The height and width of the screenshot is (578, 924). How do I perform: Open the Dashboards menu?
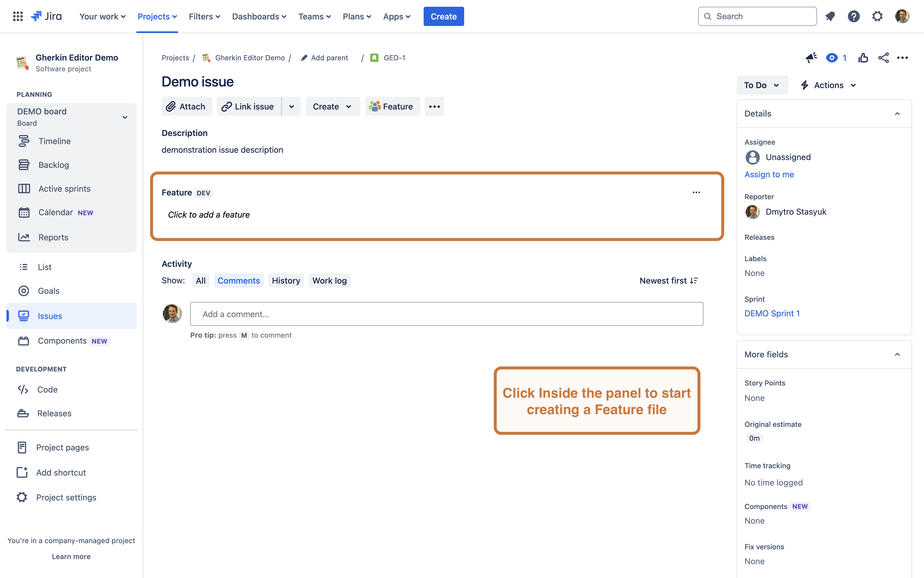coord(259,16)
